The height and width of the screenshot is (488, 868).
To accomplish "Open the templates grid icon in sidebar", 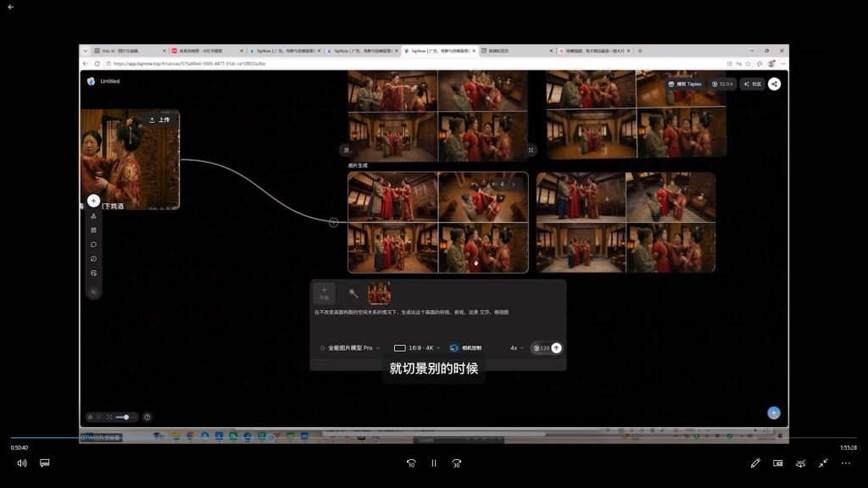I will 93,230.
